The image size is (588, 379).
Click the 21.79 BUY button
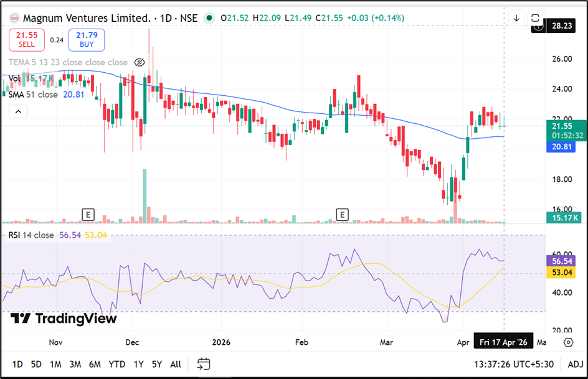pos(87,40)
